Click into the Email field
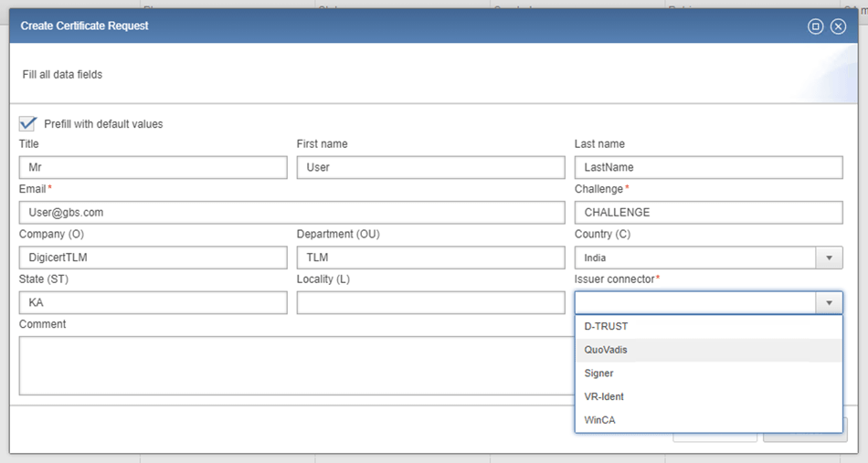This screenshot has width=868, height=463. click(x=291, y=213)
